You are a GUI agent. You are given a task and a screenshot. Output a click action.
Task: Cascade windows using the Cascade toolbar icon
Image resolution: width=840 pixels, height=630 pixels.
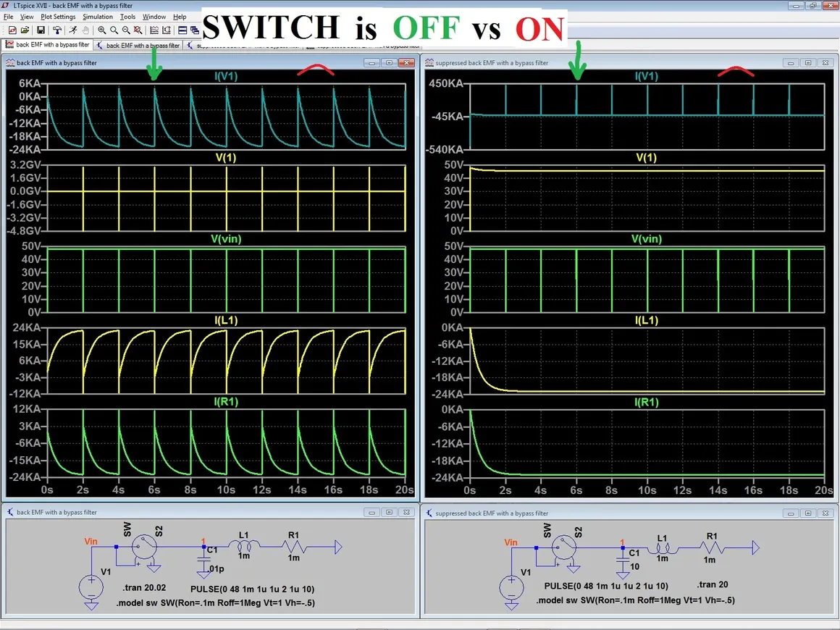(195, 30)
